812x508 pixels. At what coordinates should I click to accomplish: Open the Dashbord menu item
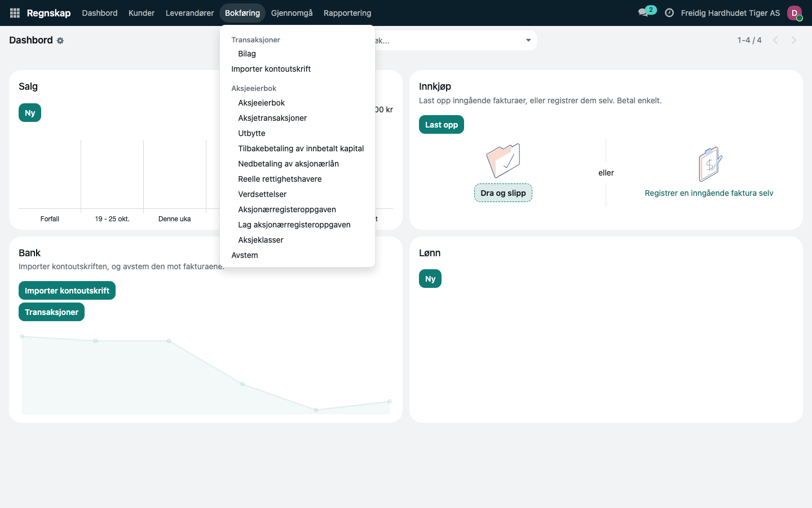[x=100, y=13]
